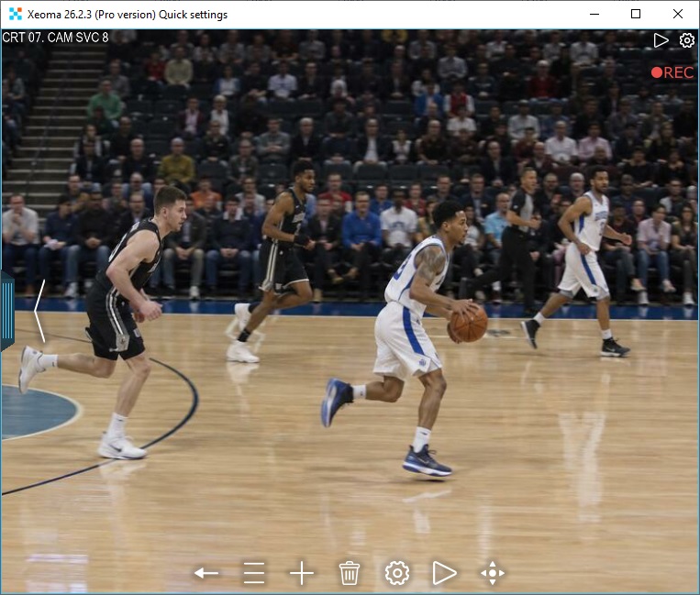Maximize the Xeoma window
The height and width of the screenshot is (595, 700).
[x=636, y=14]
